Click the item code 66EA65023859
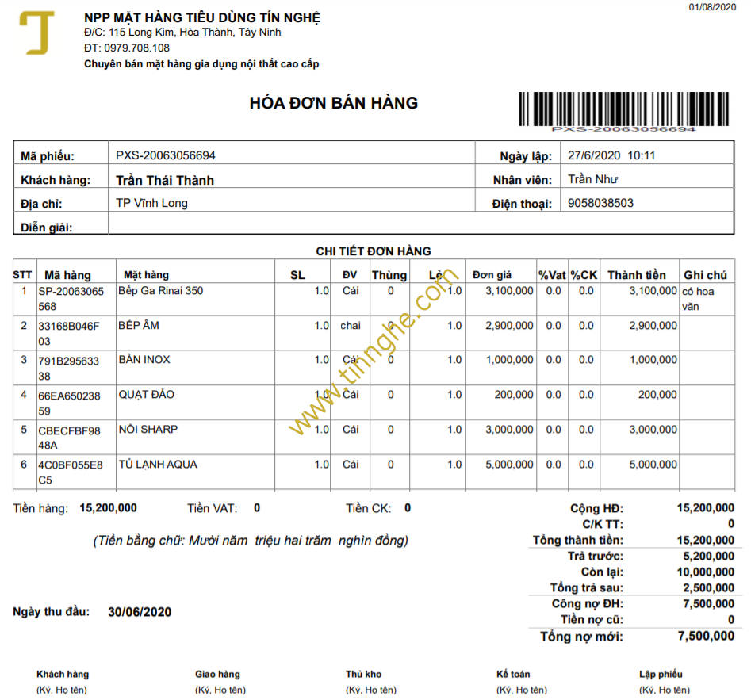Image resolution: width=751 pixels, height=700 pixels. (x=69, y=404)
